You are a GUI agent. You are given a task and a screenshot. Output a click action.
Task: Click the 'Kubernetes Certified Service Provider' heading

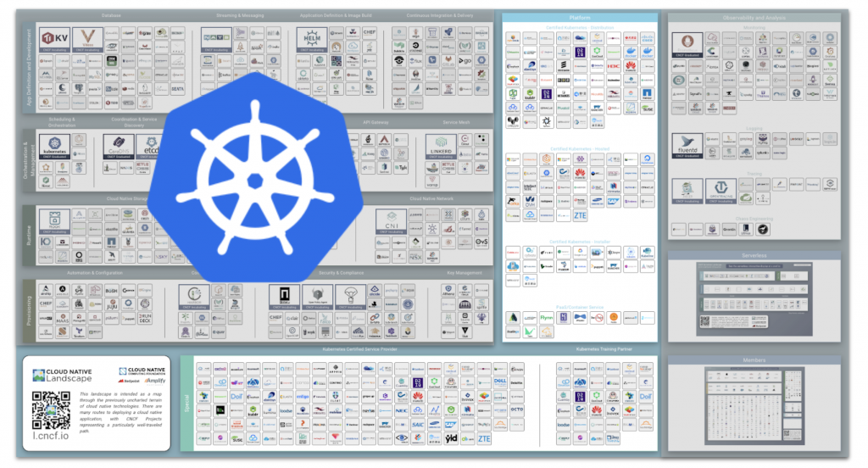pos(359,349)
